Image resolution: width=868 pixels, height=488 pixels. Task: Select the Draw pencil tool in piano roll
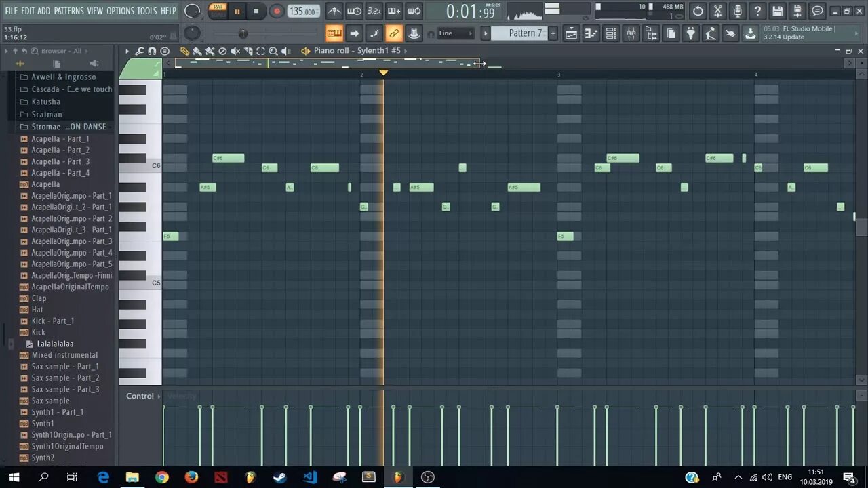184,51
